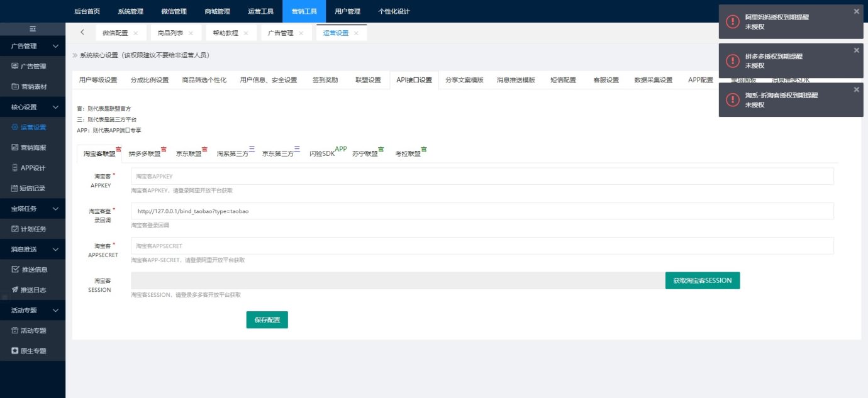The height and width of the screenshot is (398, 868).
Task: Open the 消息推送模版 settings tab
Action: coord(516,80)
